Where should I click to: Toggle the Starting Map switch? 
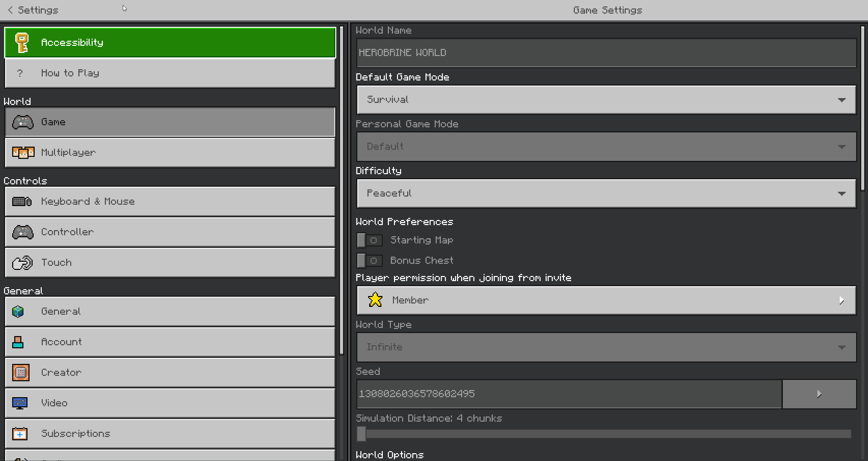[369, 240]
